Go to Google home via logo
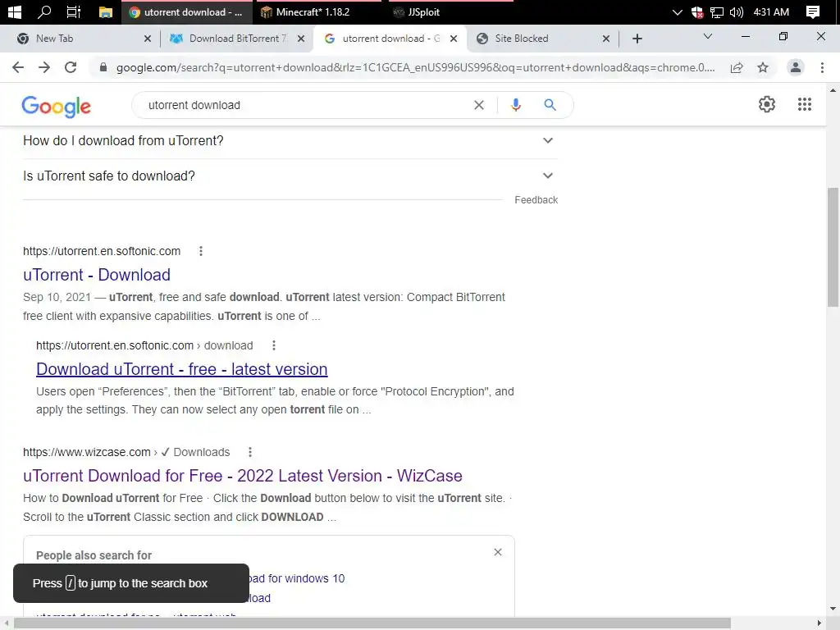The image size is (840, 630). pyautogui.click(x=57, y=106)
